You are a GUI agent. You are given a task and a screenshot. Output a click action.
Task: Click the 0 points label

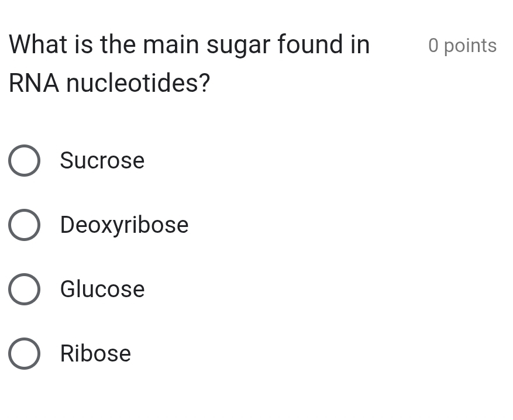(462, 45)
